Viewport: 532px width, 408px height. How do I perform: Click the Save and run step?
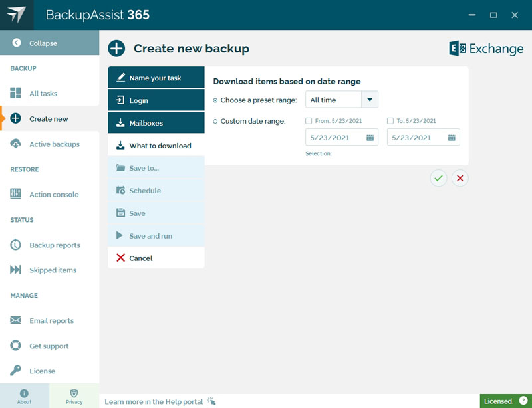point(156,236)
